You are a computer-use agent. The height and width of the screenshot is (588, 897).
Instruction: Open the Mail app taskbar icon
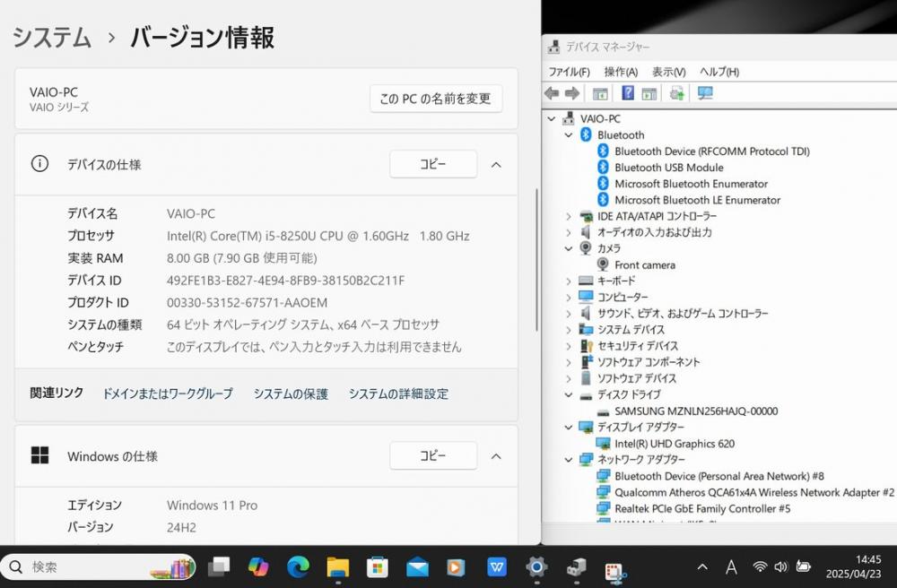pos(417,566)
